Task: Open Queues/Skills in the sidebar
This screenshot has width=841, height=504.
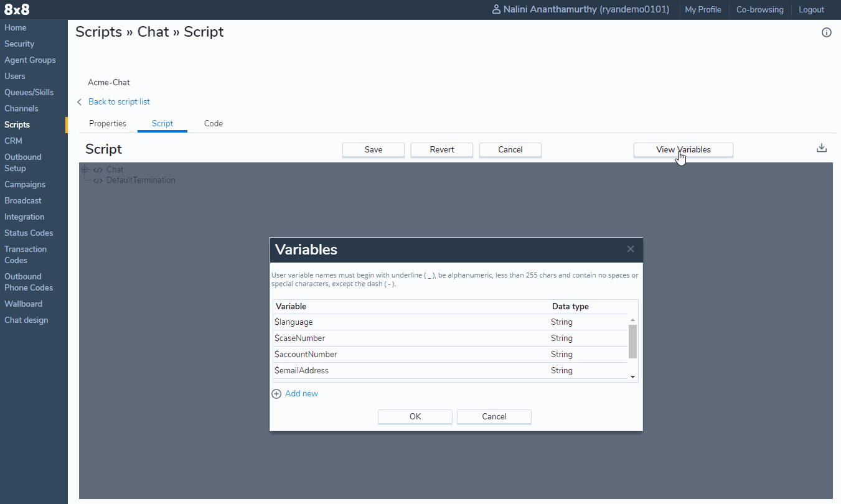Action: click(x=29, y=92)
